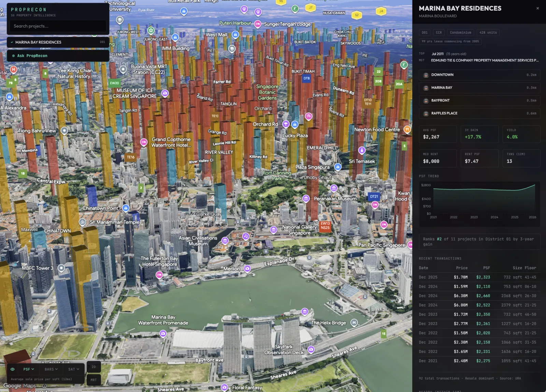The width and height of the screenshot is (546, 392).
Task: Select the Chinatown Point blue marker
Action: tap(126, 208)
